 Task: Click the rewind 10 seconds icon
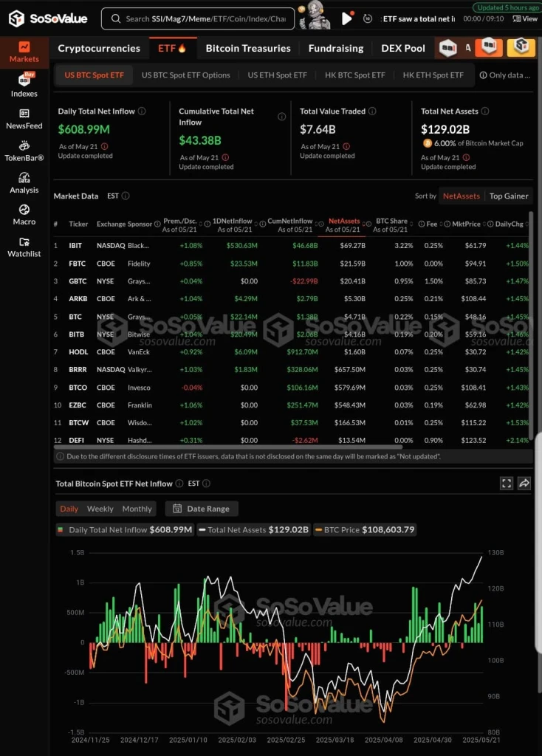click(368, 18)
